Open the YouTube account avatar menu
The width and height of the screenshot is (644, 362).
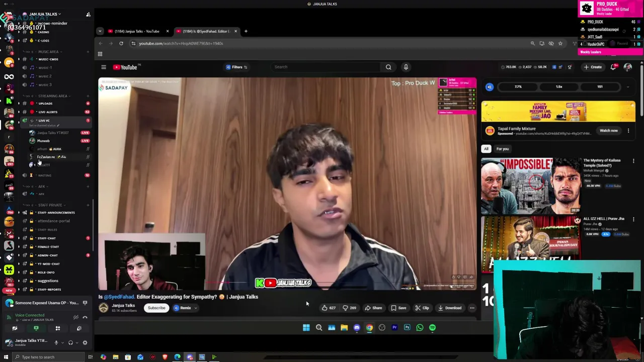[628, 67]
